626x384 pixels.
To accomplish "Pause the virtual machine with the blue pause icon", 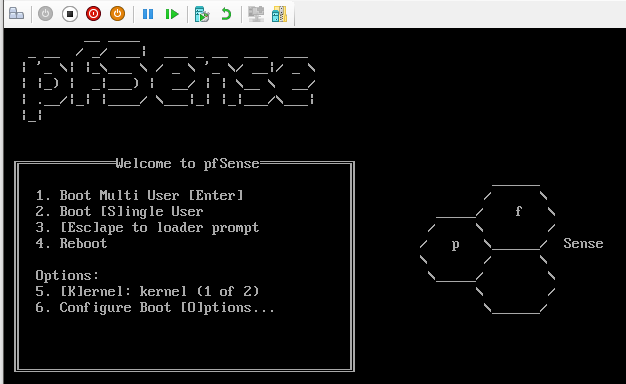I will (148, 14).
